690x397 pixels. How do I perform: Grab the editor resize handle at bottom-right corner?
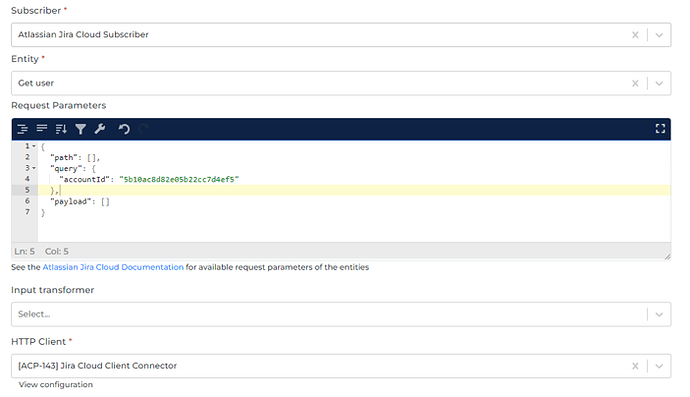[x=667, y=257]
